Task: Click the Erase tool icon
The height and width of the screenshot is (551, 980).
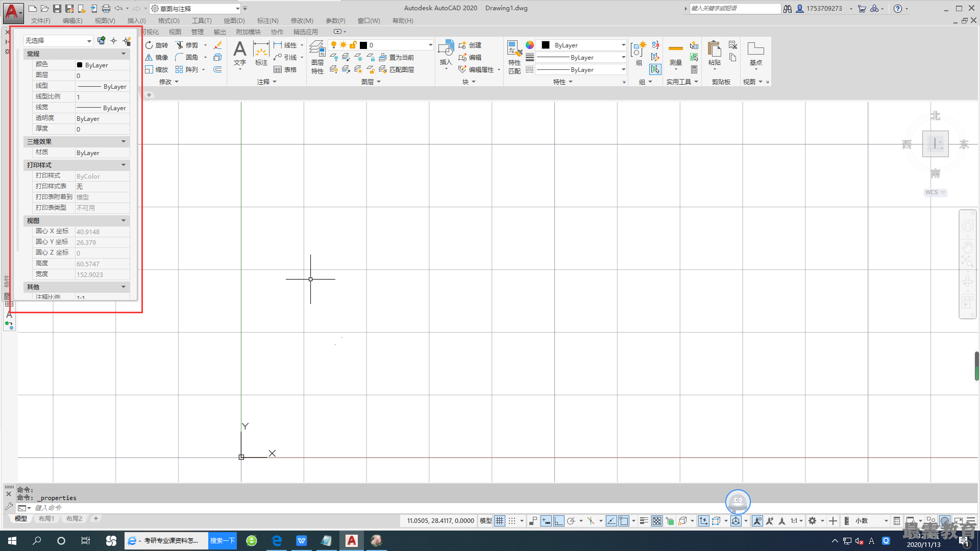Action: click(218, 45)
